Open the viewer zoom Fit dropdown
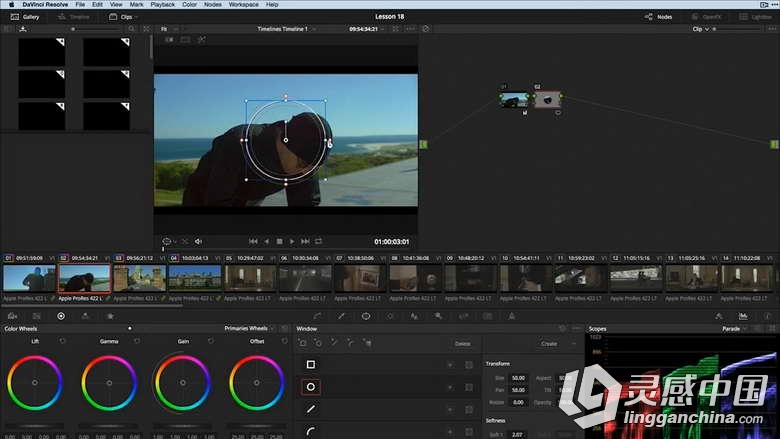This screenshot has width=780, height=439. 168,29
